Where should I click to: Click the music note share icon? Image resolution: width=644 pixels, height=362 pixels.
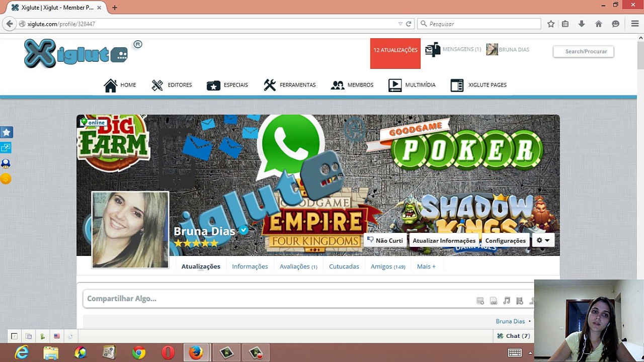tap(507, 301)
